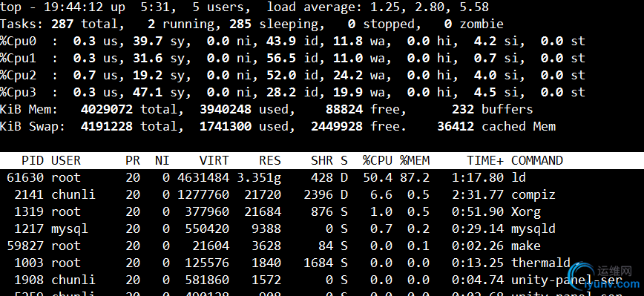Click the %Cpu2 label

(18, 75)
